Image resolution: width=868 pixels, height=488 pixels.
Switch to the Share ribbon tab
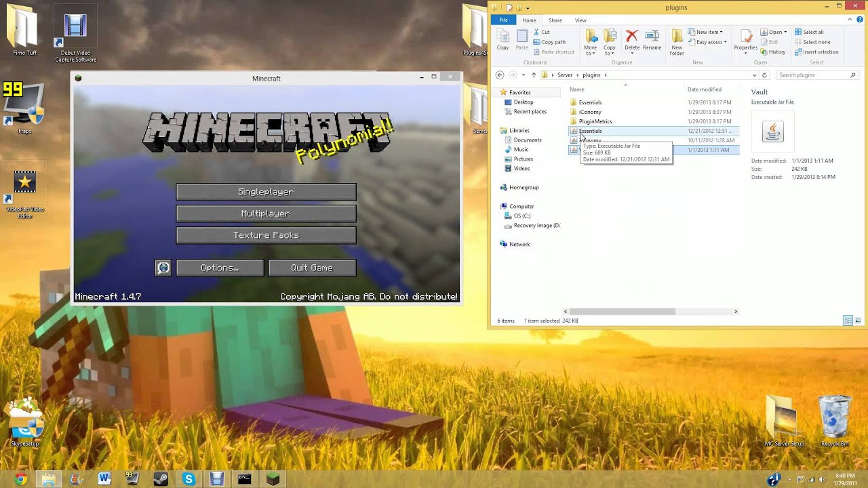coord(555,20)
